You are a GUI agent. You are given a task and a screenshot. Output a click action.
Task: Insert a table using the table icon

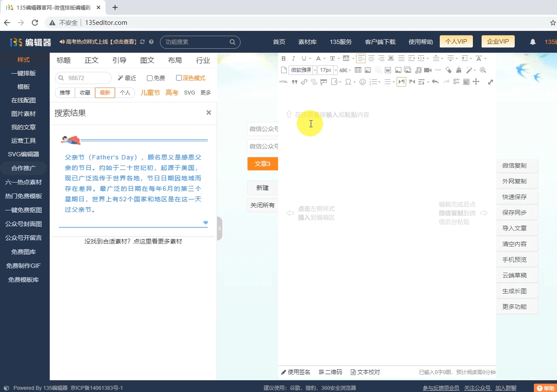(x=358, y=70)
